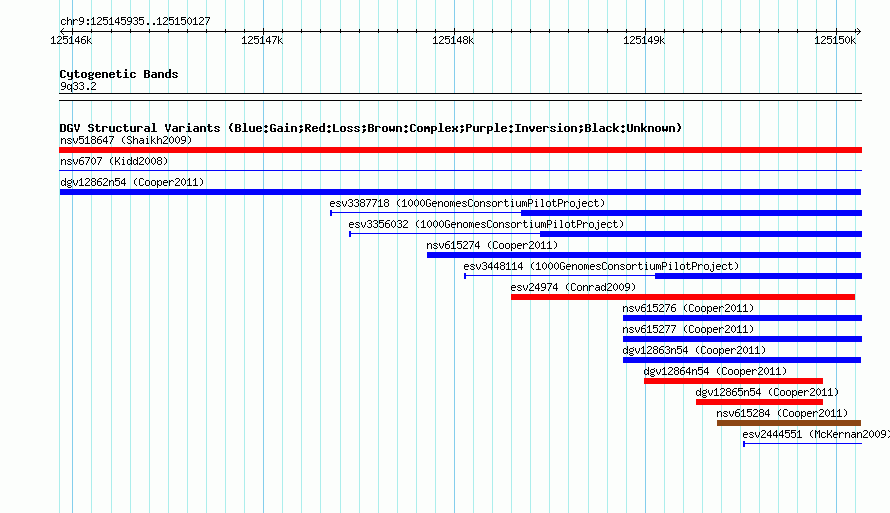This screenshot has height=513, width=890.
Task: Select the blue dgv12863n54 gain bar
Action: point(742,360)
